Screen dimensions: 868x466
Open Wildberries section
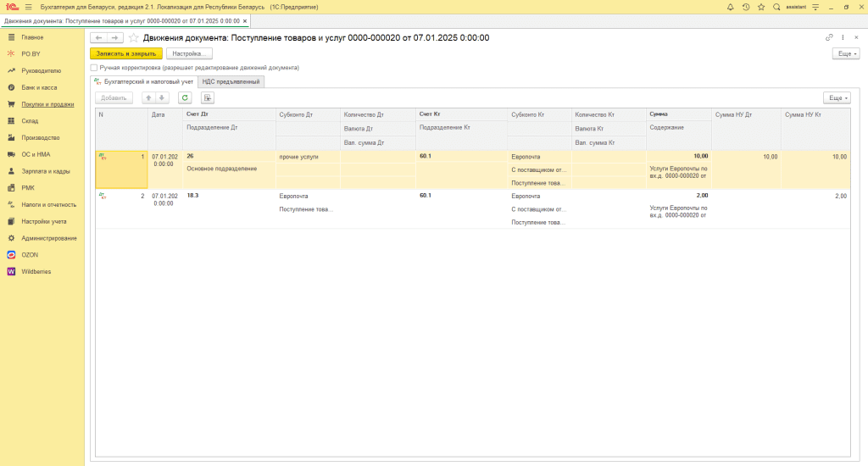pyautogui.click(x=36, y=272)
